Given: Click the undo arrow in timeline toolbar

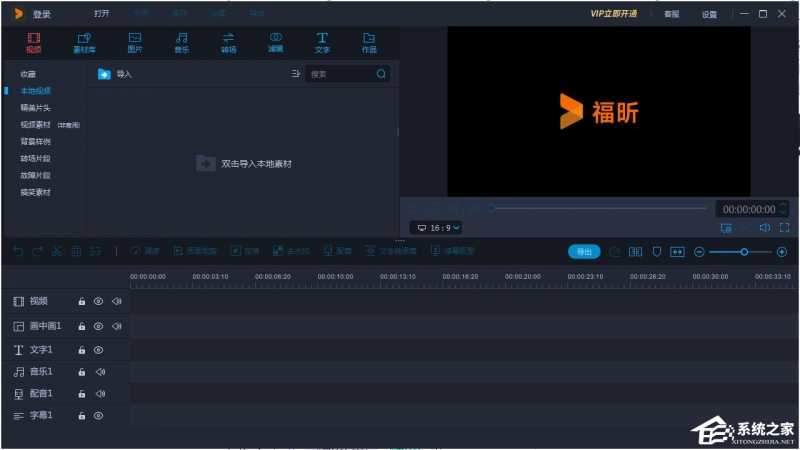Looking at the screenshot, I should coord(18,251).
